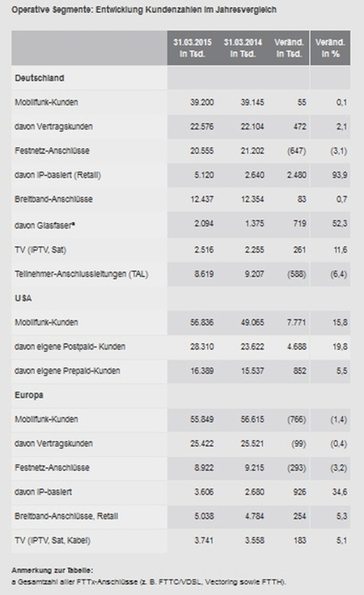Click the TV (IPTV, Sat, Kabel) row label
The height and width of the screenshot is (595, 364).
[53, 541]
